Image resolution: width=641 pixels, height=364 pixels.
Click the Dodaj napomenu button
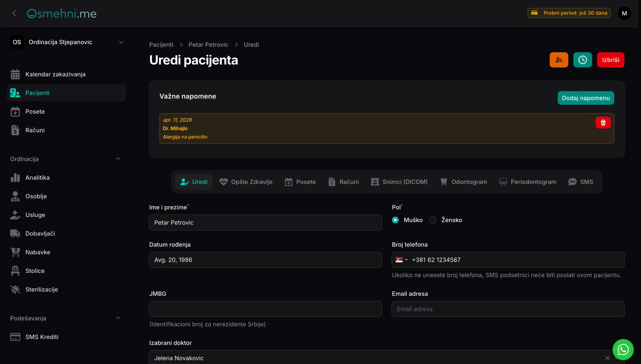(x=586, y=98)
